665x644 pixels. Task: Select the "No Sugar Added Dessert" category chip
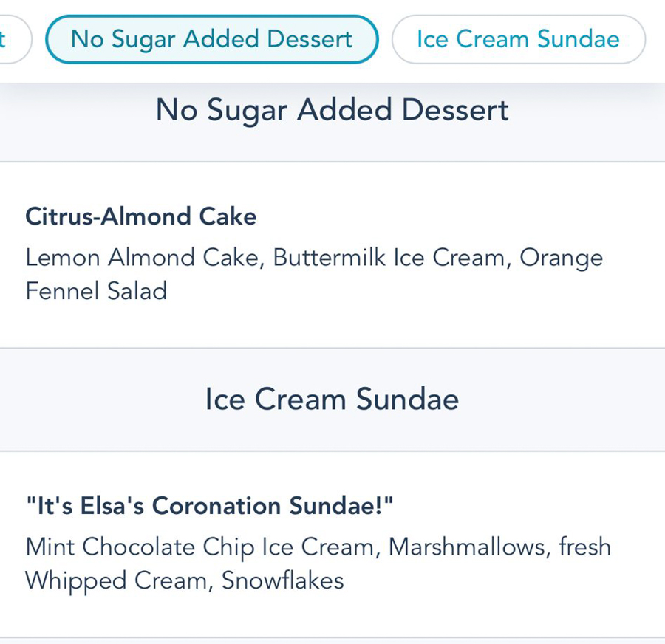pyautogui.click(x=211, y=39)
